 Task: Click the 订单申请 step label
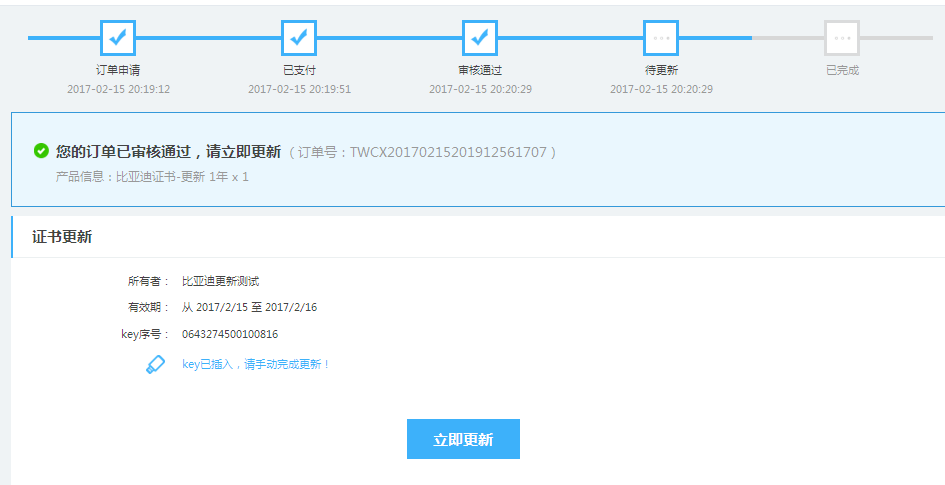[118, 71]
